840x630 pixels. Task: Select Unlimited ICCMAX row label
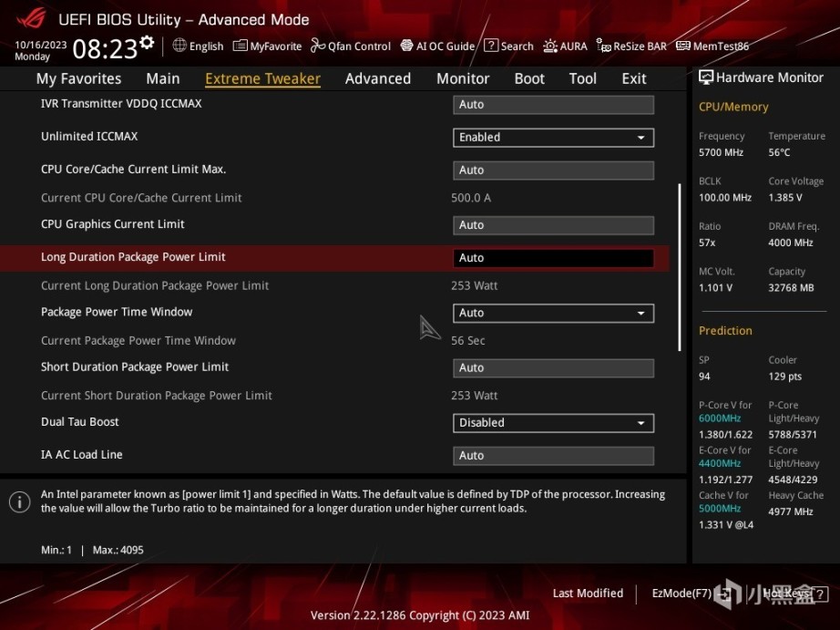click(x=89, y=136)
